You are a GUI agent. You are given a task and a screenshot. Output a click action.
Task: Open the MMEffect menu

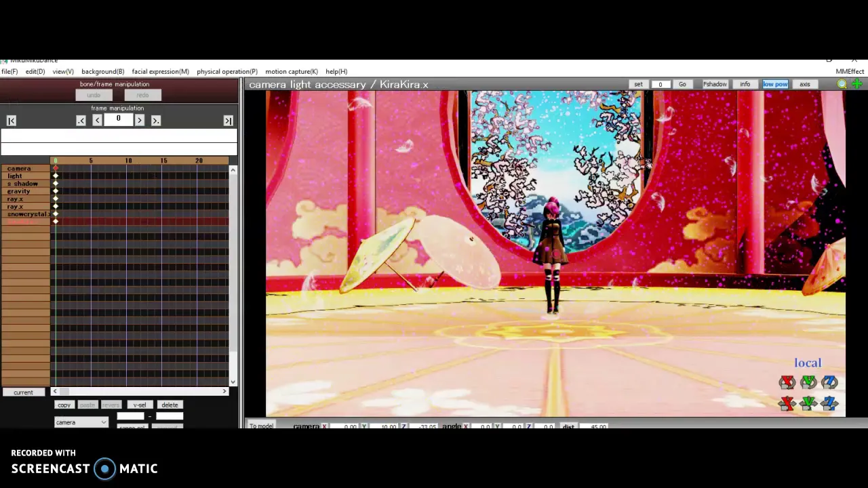click(x=850, y=71)
